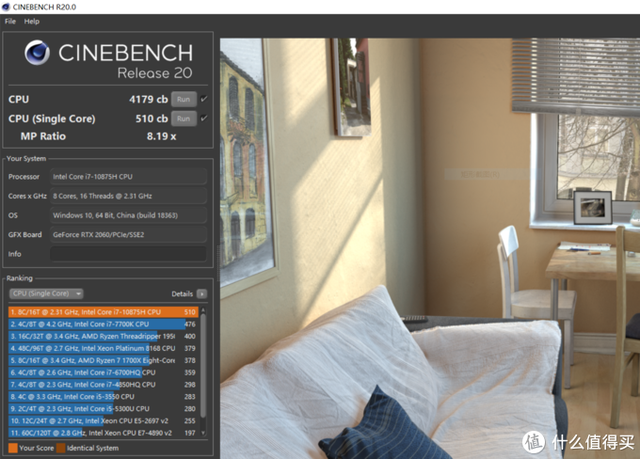This screenshot has width=640, height=459.
Task: Select ranking row 4 Xeon Platinum 8168
Action: point(103,348)
